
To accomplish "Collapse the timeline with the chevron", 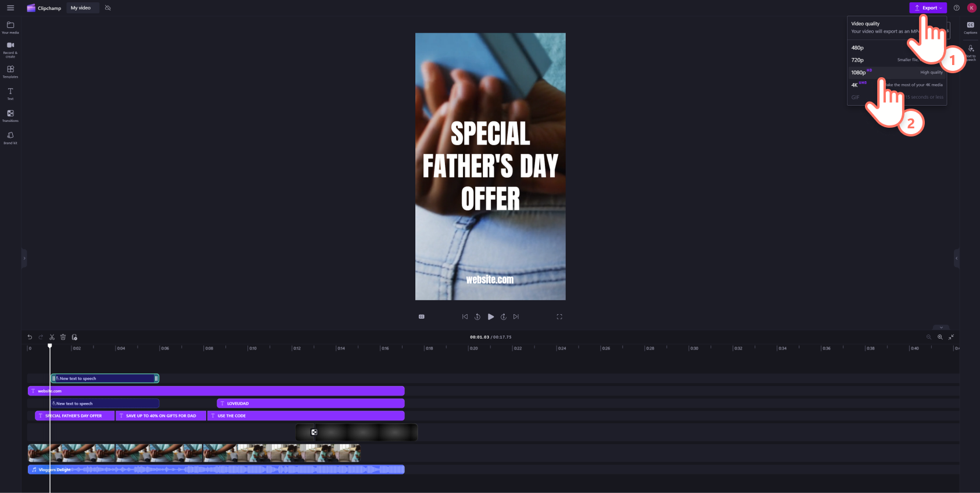I will click(941, 328).
